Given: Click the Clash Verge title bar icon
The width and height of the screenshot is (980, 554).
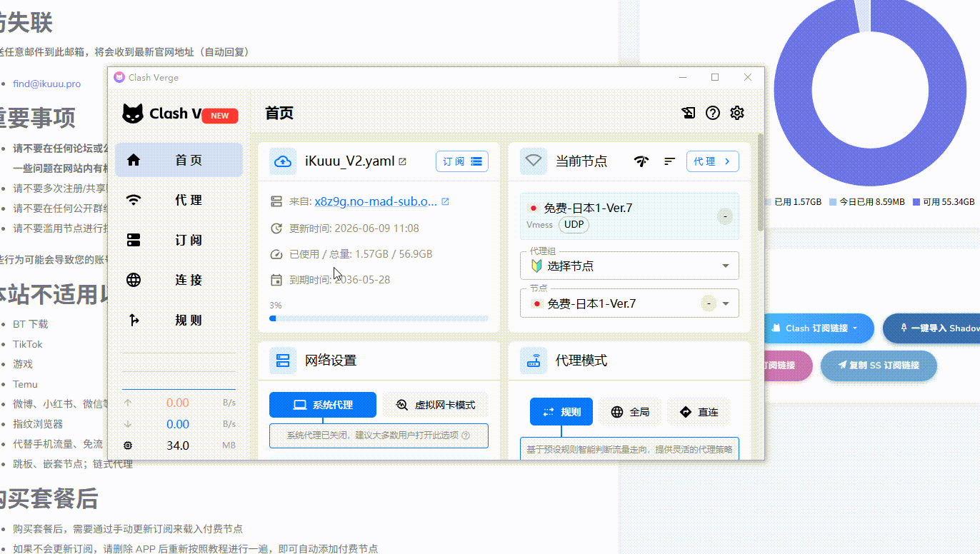Looking at the screenshot, I should [x=119, y=77].
